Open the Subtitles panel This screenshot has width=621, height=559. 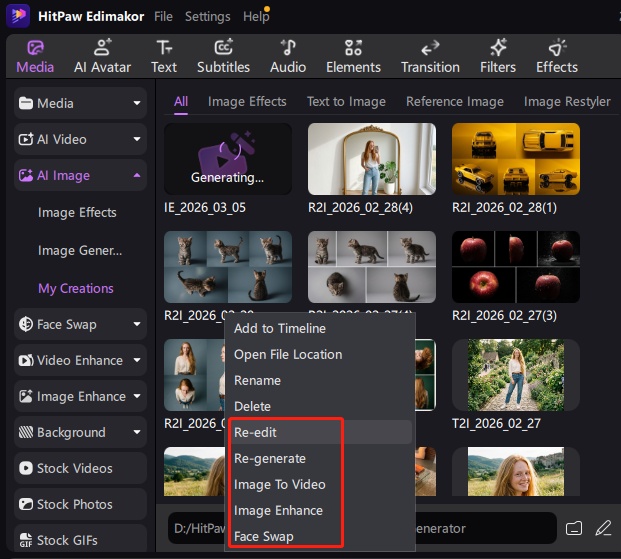(x=223, y=56)
